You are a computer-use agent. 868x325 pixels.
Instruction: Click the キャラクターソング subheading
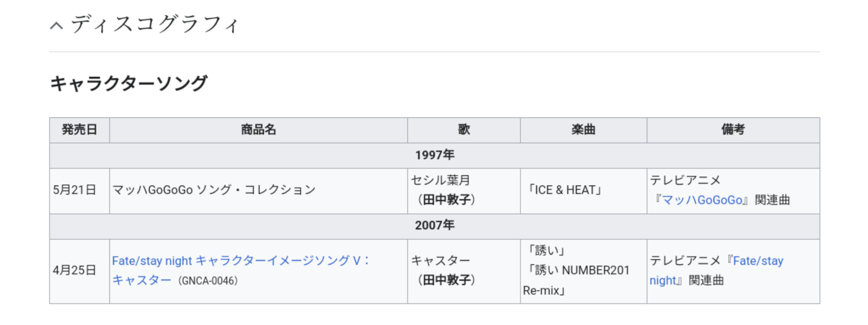tap(129, 83)
